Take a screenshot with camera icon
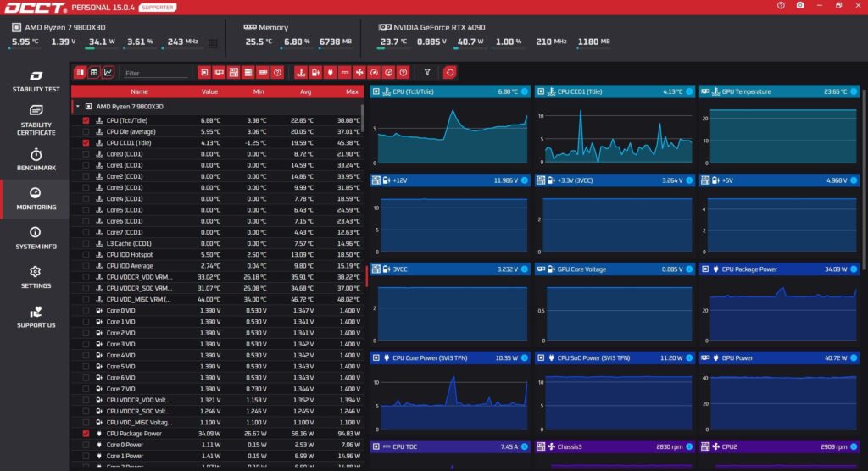Viewport: 868px width, 471px height. click(x=800, y=6)
